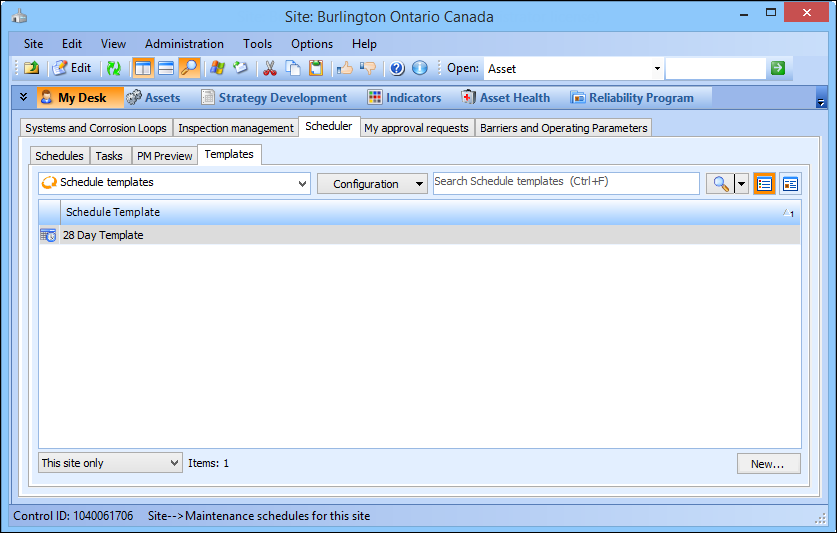Click the green go arrow button
The height and width of the screenshot is (533, 837).
point(777,68)
